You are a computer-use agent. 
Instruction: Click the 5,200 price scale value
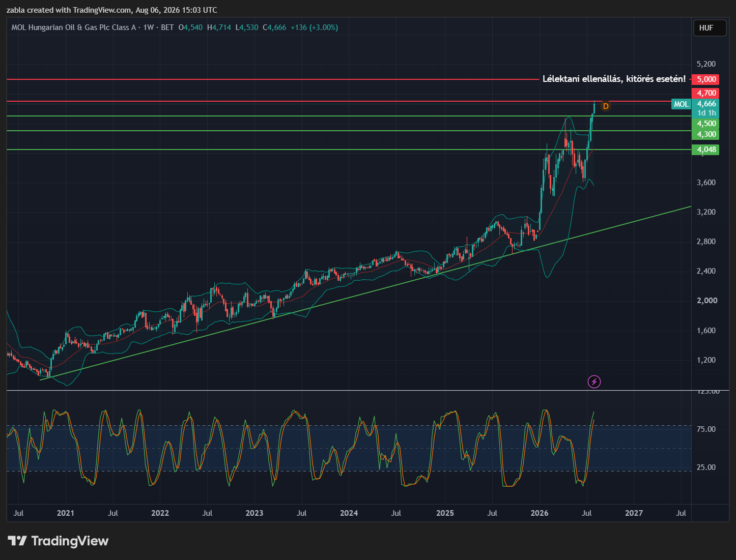coord(706,64)
